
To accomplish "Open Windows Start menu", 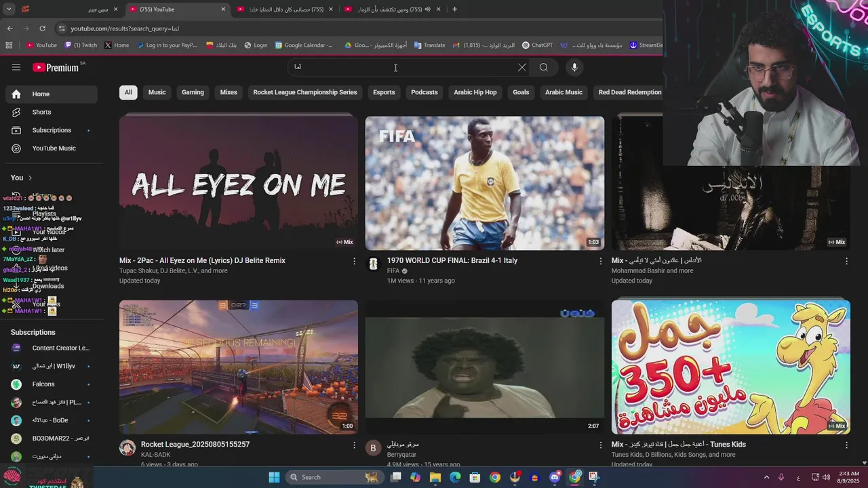I will coord(274,477).
